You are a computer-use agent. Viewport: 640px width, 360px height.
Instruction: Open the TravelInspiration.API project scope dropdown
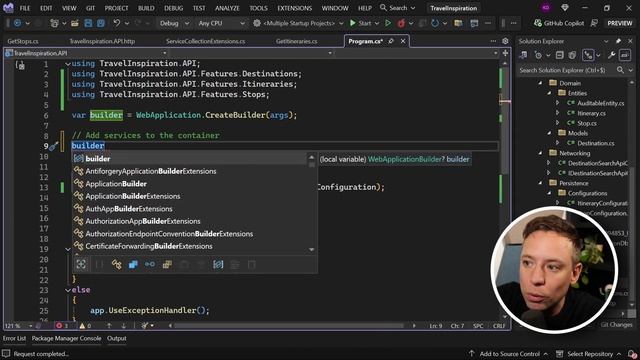pyautogui.click(x=86, y=53)
